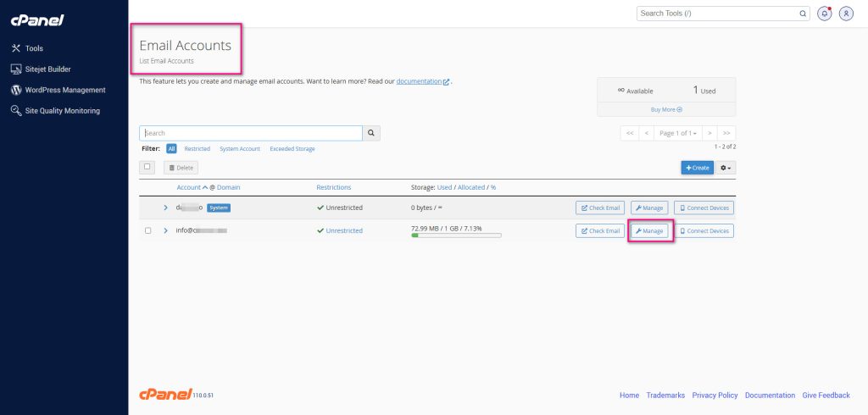Go to first page button

(x=630, y=133)
